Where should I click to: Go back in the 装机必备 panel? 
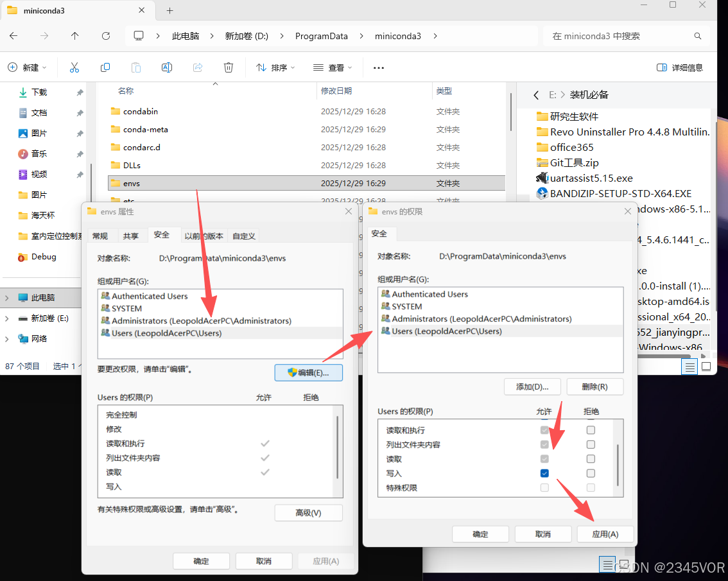pyautogui.click(x=536, y=95)
